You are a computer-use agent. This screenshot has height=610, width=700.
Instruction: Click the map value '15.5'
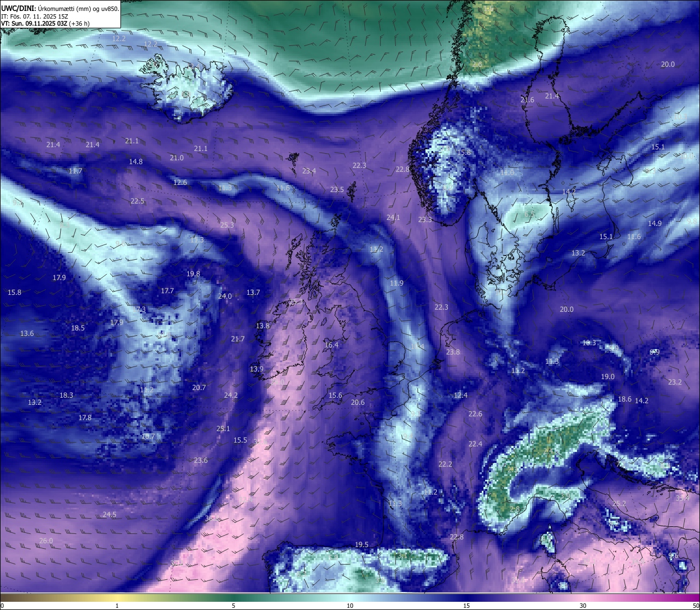tap(240, 440)
